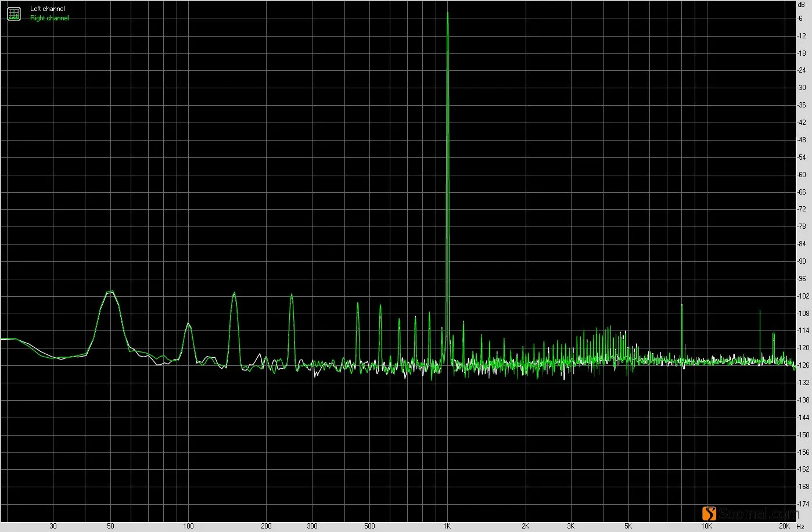This screenshot has width=812, height=532.
Task: Click the '5K' frequency axis label
Action: click(628, 526)
